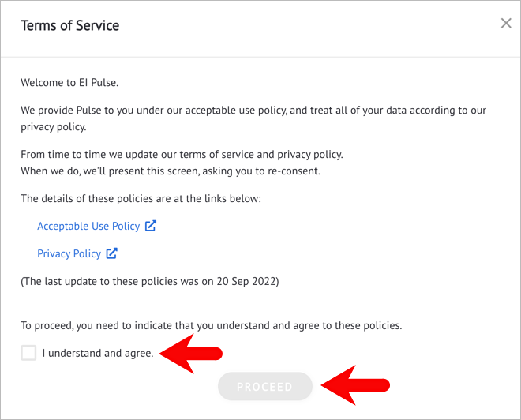Click the header divider line below title
The height and width of the screenshot is (420, 521).
pyautogui.click(x=260, y=57)
